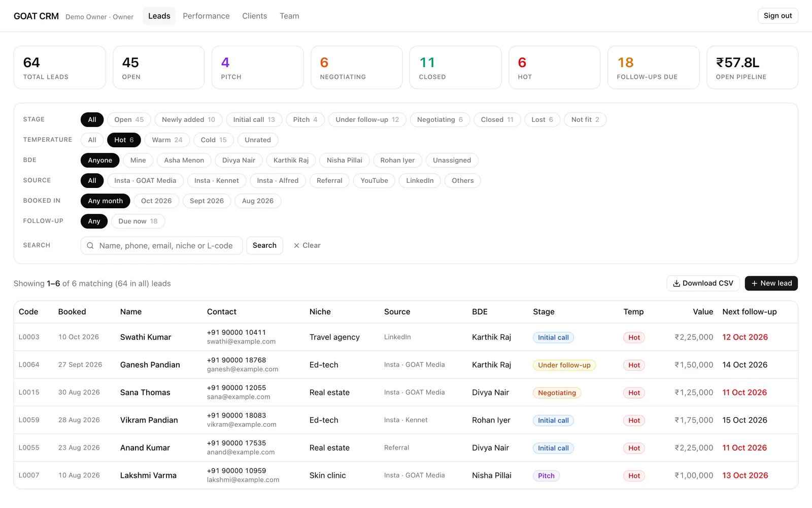Click anand@example.com contact cell
This screenshot has width=812, height=508.
pyautogui.click(x=241, y=453)
